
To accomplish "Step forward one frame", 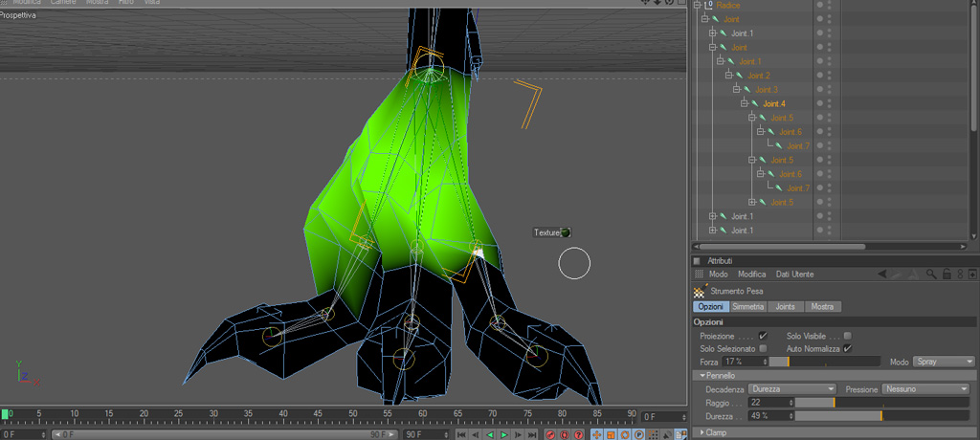I will pyautogui.click(x=519, y=434).
